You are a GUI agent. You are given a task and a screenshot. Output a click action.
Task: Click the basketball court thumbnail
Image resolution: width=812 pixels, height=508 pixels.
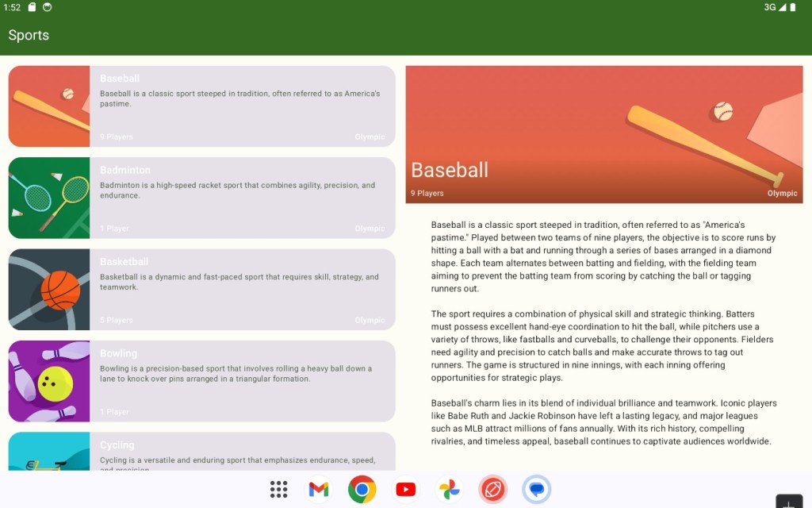pyautogui.click(x=49, y=290)
